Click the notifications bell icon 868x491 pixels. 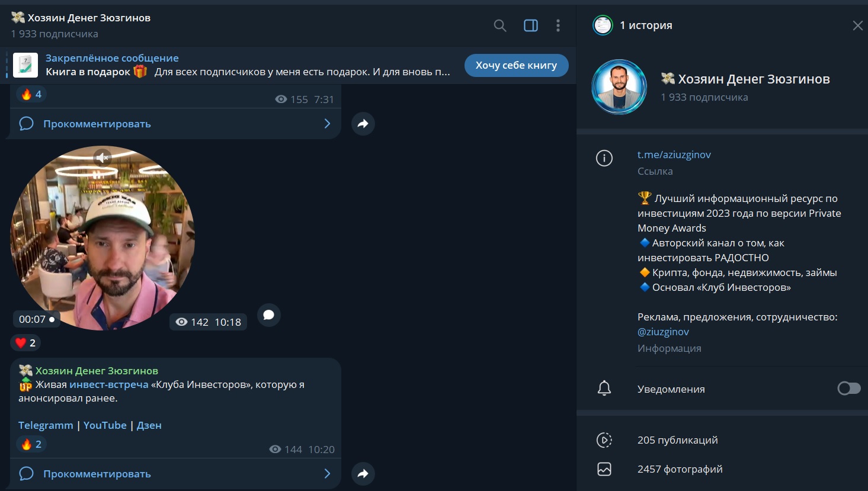point(604,389)
